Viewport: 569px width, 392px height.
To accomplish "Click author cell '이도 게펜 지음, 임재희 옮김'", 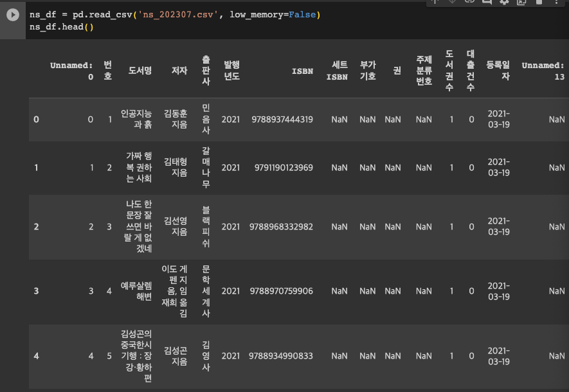I will click(174, 291).
